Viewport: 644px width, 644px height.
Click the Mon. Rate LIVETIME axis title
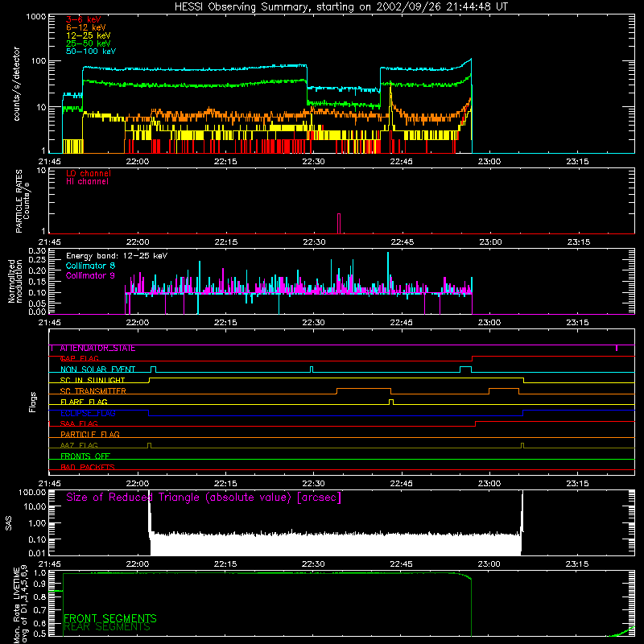click(20, 605)
